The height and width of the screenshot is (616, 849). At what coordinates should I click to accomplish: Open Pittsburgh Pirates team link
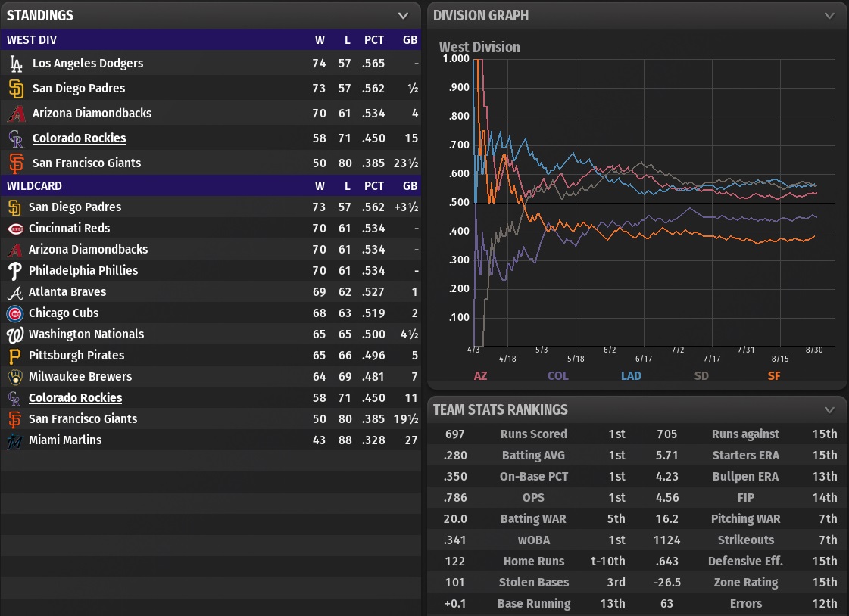(x=76, y=355)
